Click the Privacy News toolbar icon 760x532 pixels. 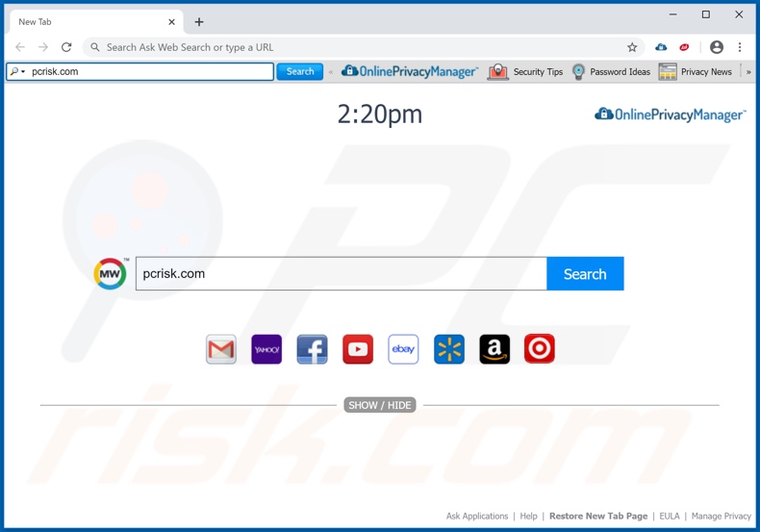[x=668, y=72]
